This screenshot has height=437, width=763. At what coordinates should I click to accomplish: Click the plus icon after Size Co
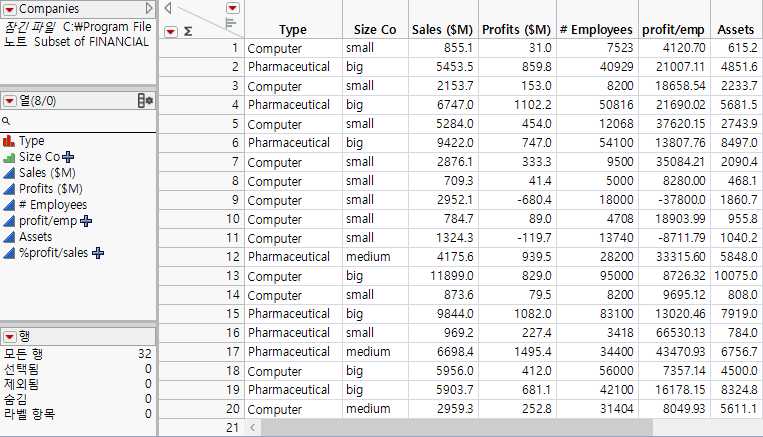68,157
